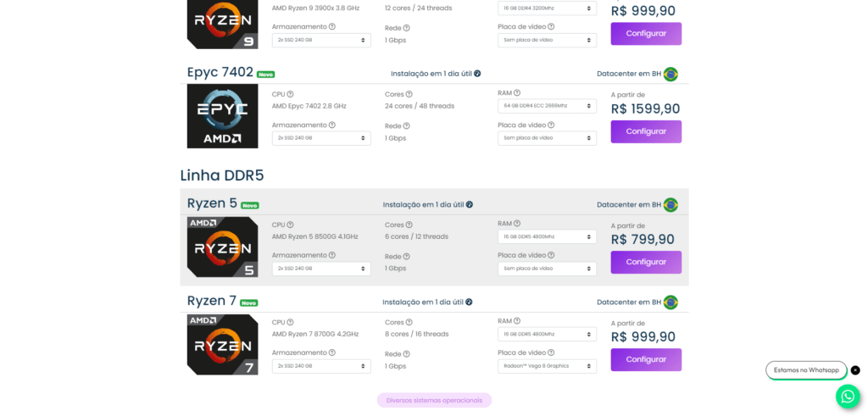Click Configurar button for Ryzen 5
The width and height of the screenshot is (868, 416).
pos(646,262)
